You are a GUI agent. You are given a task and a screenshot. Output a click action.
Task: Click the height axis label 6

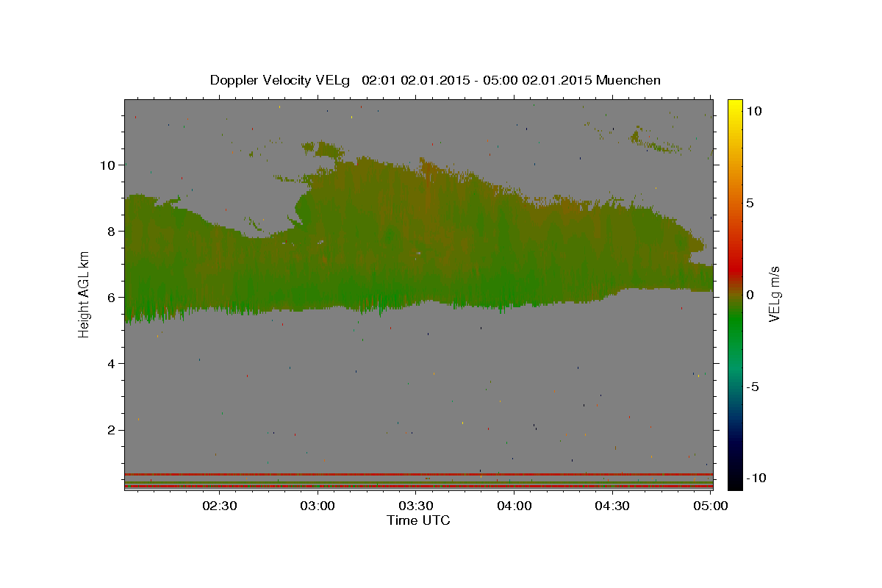[x=113, y=298]
